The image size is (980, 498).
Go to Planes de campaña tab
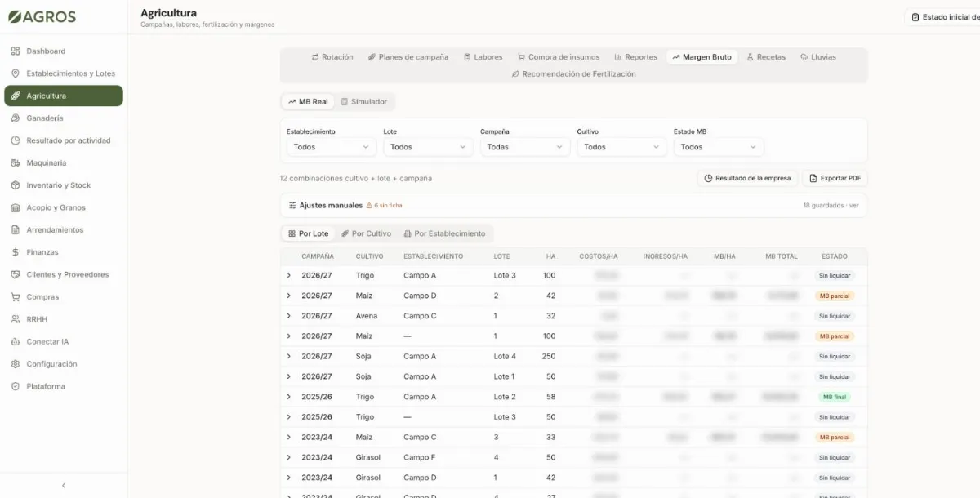point(408,57)
